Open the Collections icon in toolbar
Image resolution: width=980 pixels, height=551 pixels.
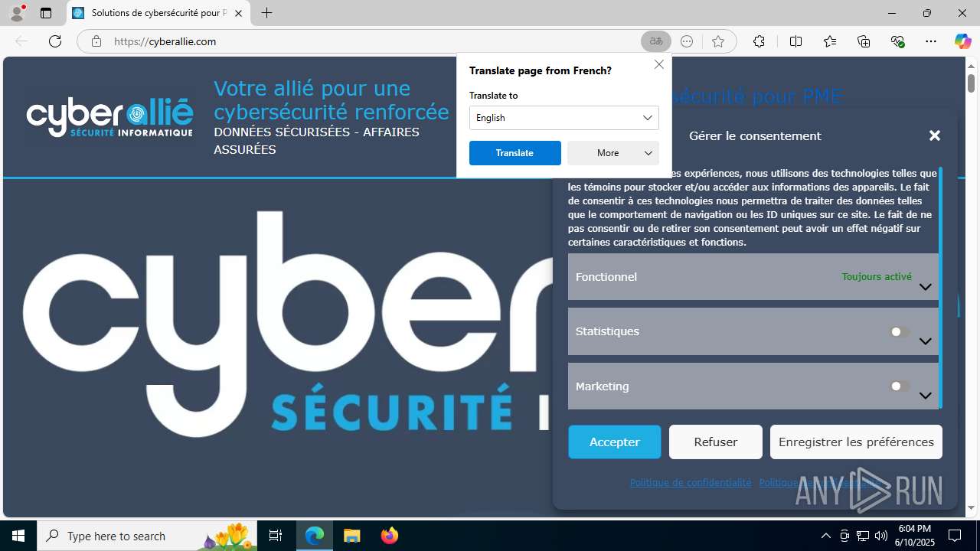tap(864, 41)
